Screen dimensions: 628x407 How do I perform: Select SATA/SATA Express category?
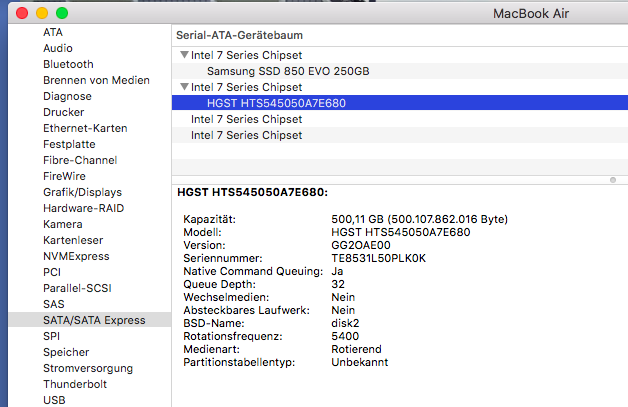[90, 320]
